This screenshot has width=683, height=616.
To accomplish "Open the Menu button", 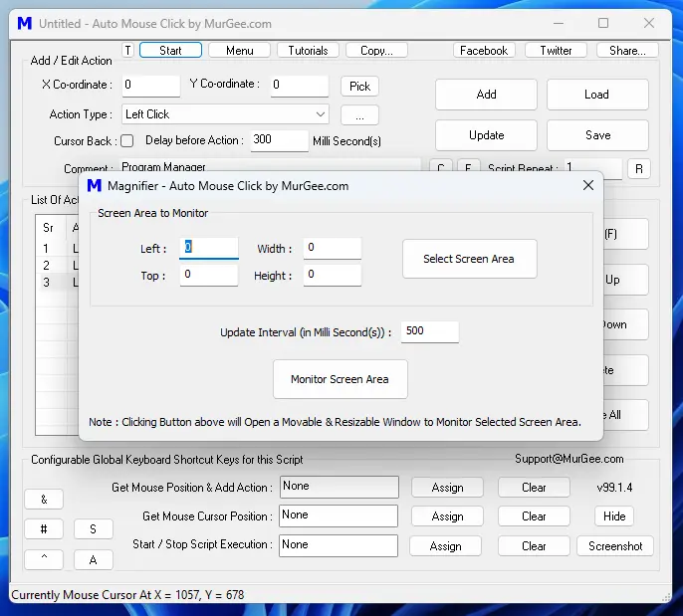I will [240, 51].
